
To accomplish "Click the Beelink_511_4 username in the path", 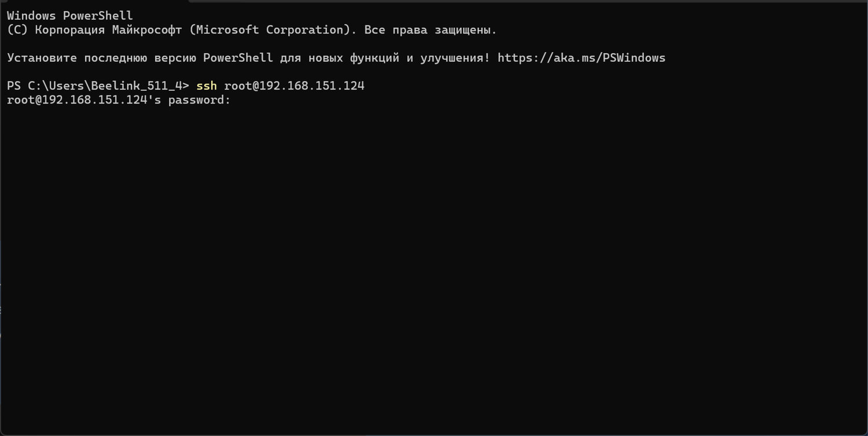I will [137, 86].
